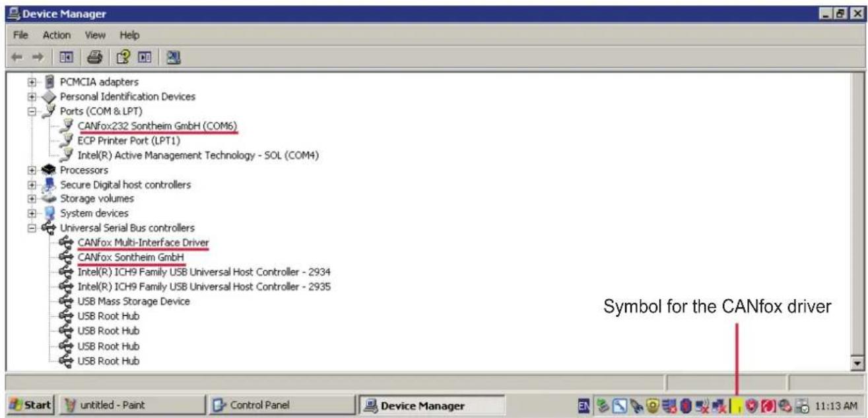Select the Storage volumes category icon
Viewport: 868px width, 418px height.
[49, 198]
